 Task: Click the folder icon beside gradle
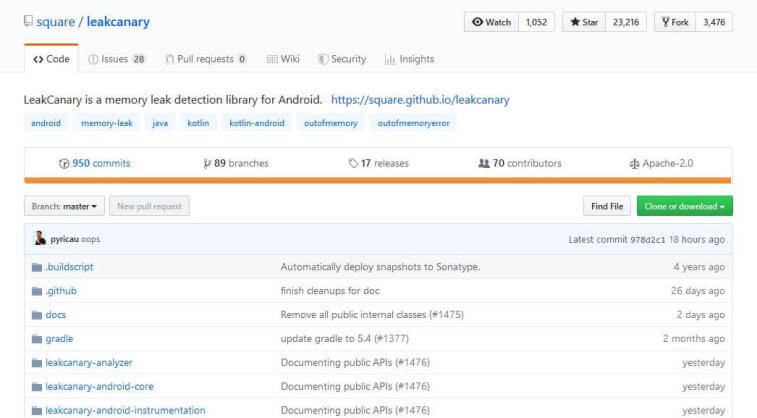pos(37,339)
